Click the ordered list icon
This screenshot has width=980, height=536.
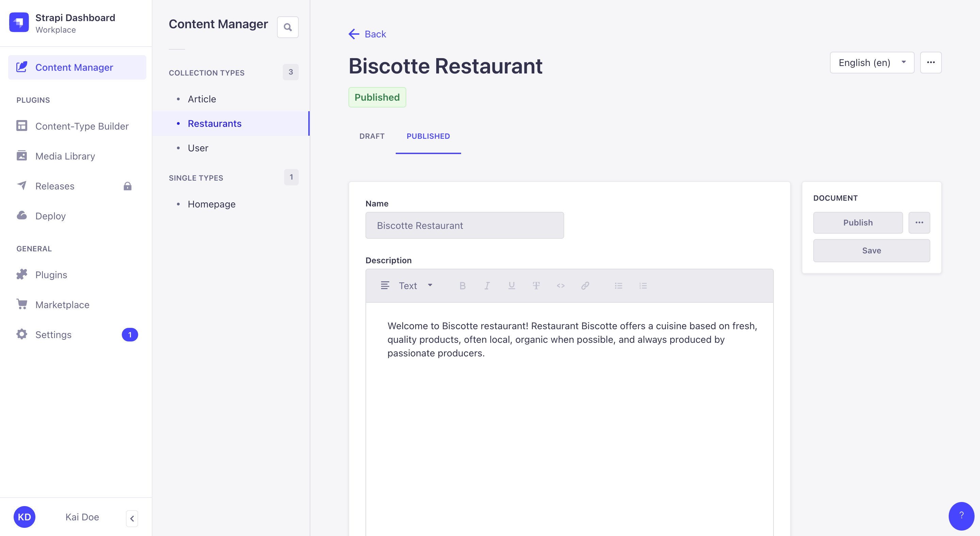(643, 285)
